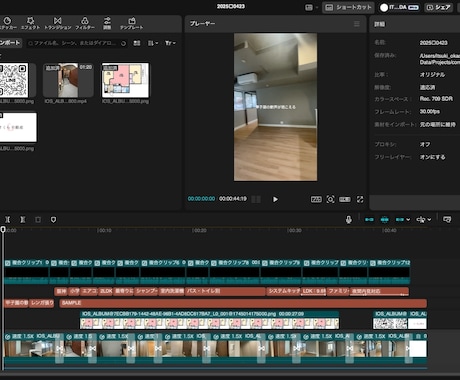Open the Adjustment (調整) tab
460x380 pixels.
(x=107, y=23)
